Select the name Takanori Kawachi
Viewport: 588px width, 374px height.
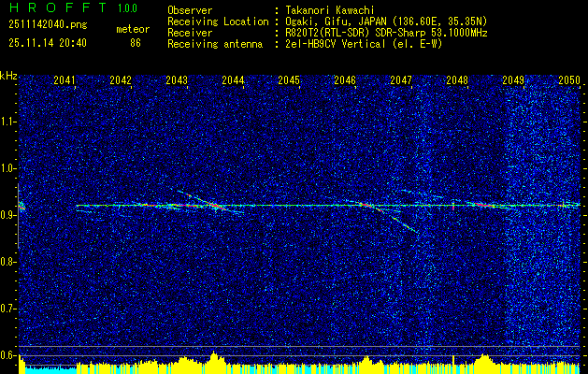328,10
